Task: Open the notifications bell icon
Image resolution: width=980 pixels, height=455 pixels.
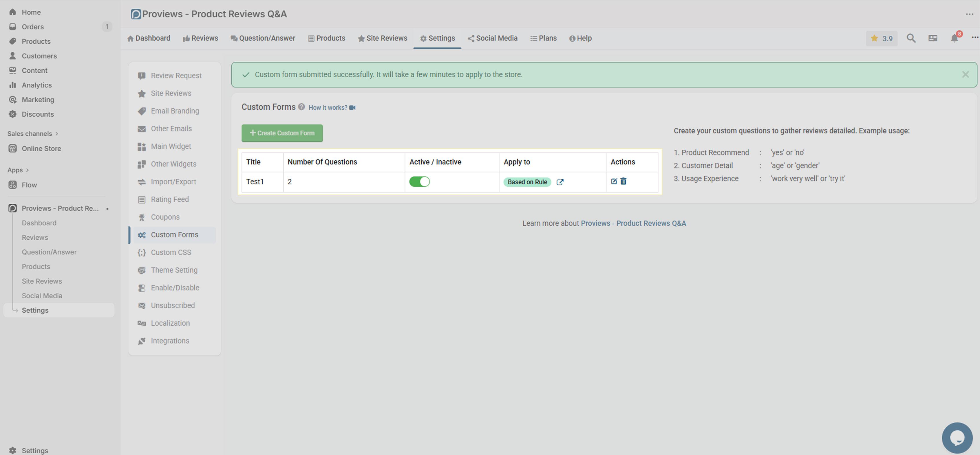Action: pos(954,38)
